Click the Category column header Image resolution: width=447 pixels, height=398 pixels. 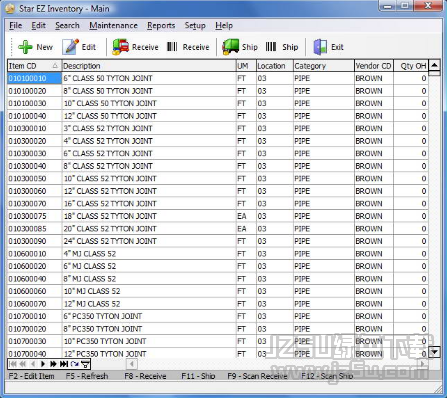(x=323, y=66)
